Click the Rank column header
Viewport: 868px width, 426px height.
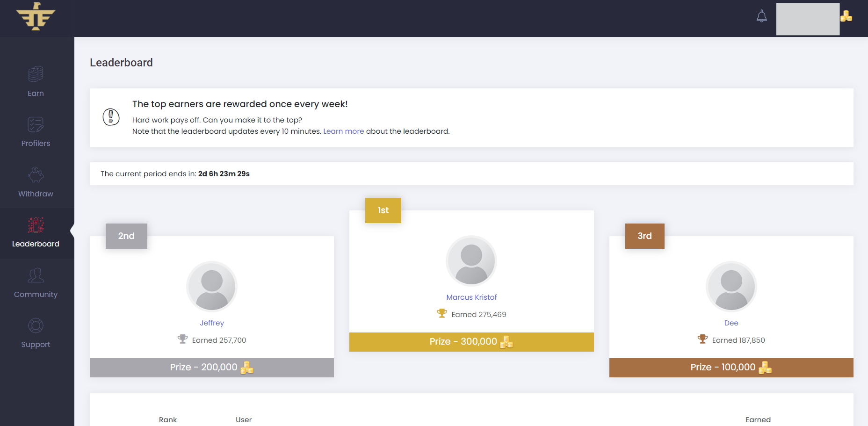point(168,420)
